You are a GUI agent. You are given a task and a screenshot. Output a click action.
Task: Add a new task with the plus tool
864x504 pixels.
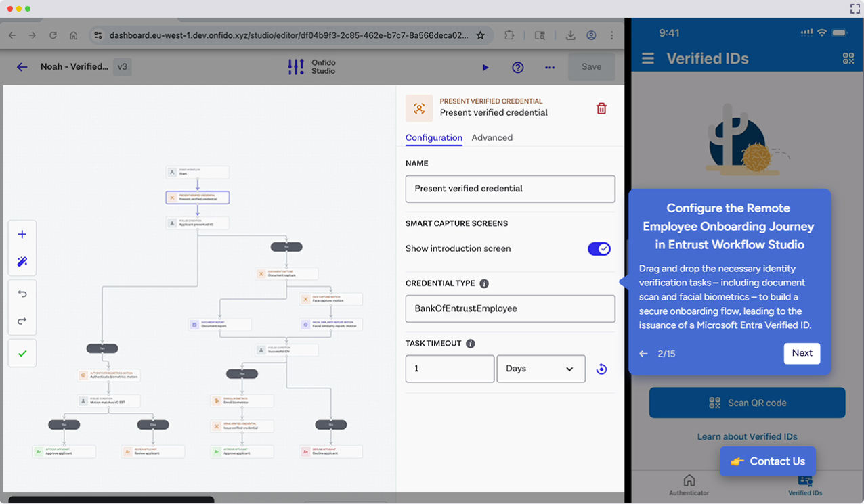pyautogui.click(x=22, y=234)
